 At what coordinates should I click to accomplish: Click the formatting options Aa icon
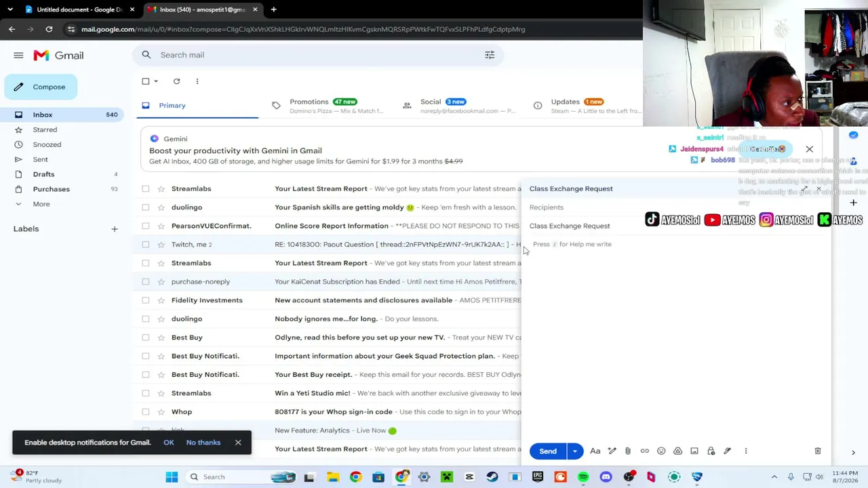pyautogui.click(x=595, y=451)
